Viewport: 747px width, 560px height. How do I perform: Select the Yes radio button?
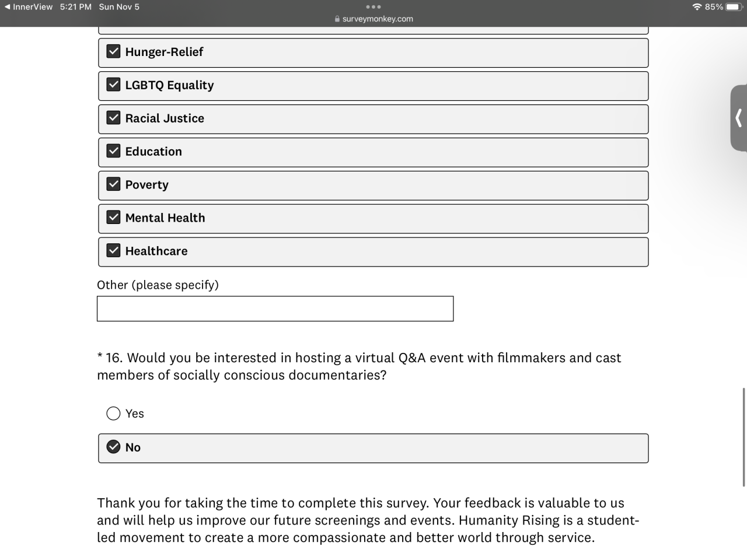(113, 414)
